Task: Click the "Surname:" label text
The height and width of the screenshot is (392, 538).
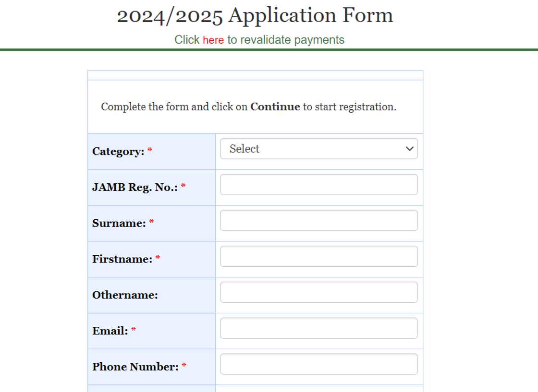Action: pyautogui.click(x=119, y=223)
